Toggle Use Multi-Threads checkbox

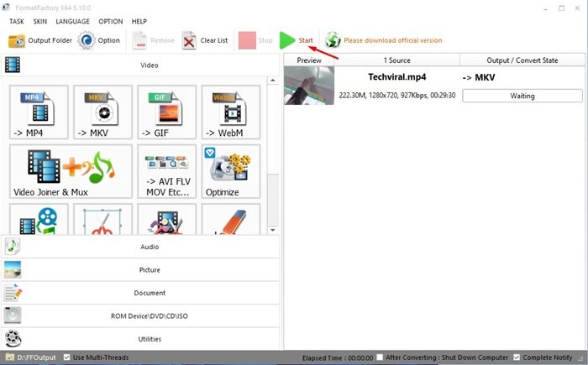68,357
